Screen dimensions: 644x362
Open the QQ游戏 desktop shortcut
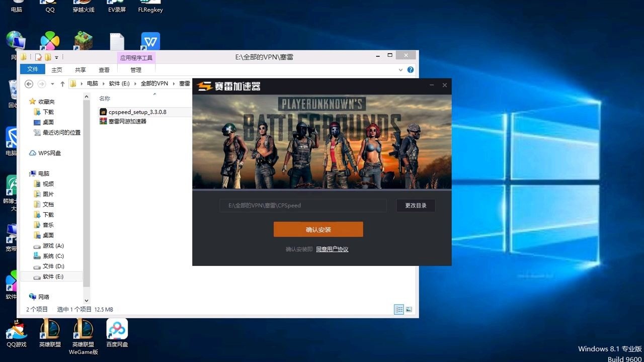(x=17, y=333)
